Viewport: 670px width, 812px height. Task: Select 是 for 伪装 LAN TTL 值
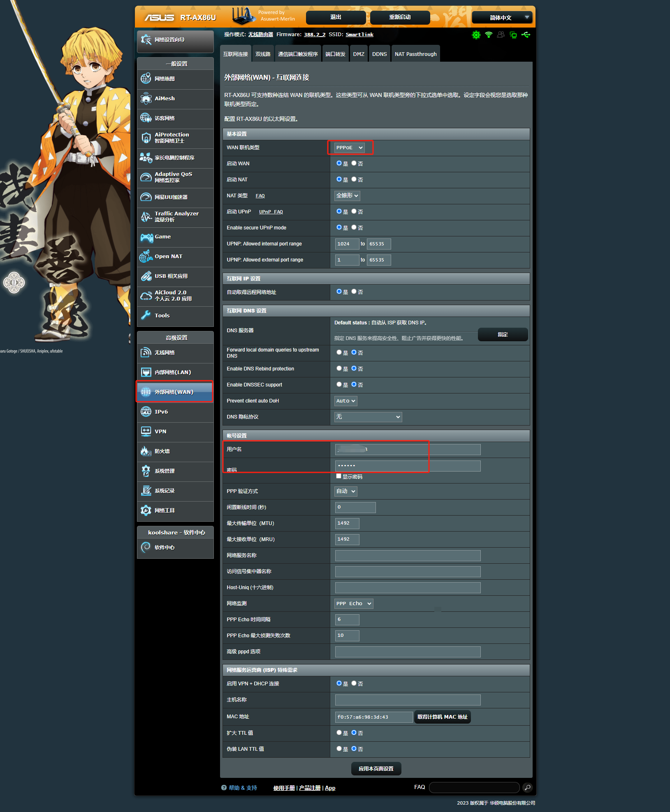tap(339, 749)
